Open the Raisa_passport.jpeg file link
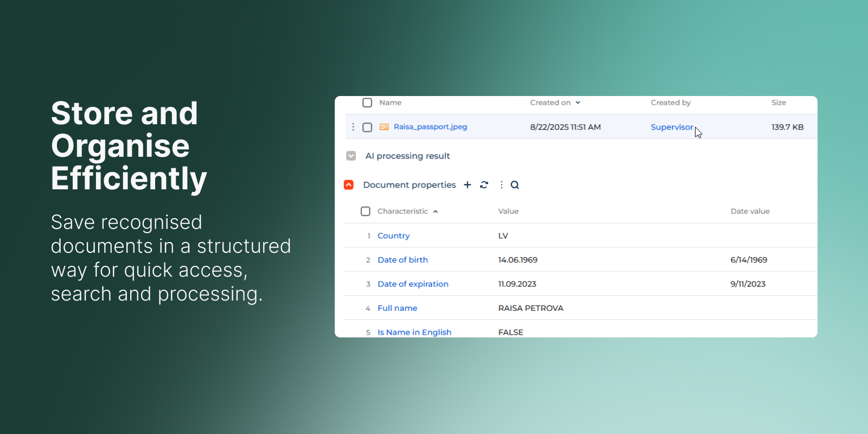 click(x=430, y=127)
